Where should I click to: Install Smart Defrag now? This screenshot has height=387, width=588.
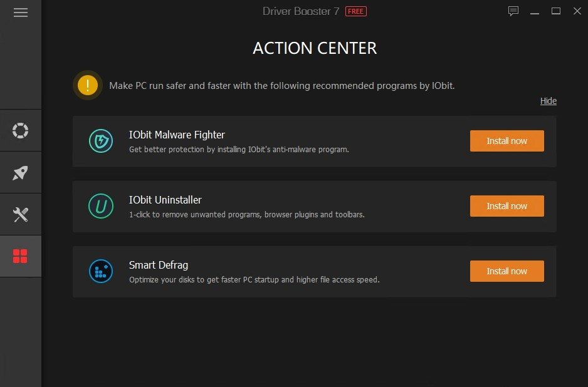pyautogui.click(x=507, y=271)
